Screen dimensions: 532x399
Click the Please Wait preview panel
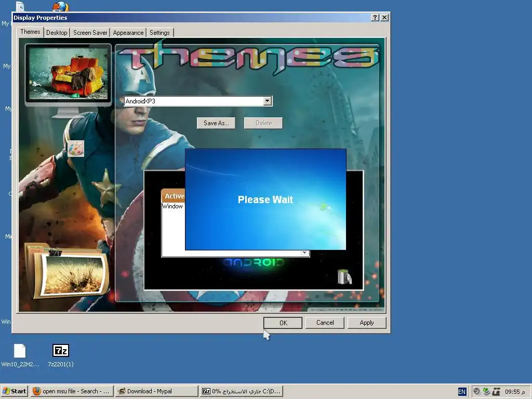click(x=265, y=199)
